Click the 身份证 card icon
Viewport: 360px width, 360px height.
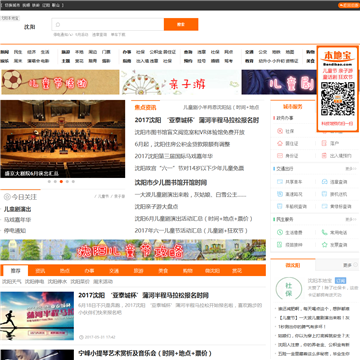[x=280, y=156]
